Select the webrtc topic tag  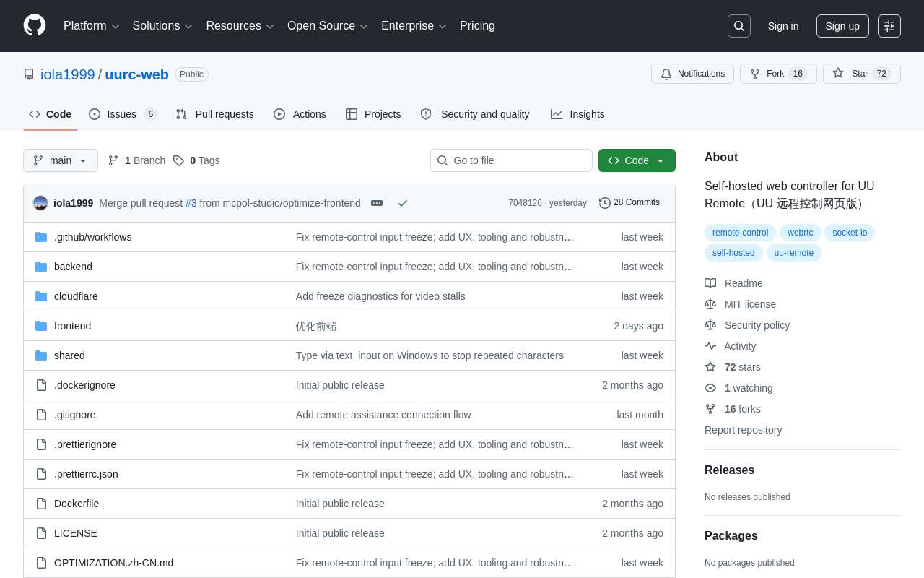click(800, 233)
